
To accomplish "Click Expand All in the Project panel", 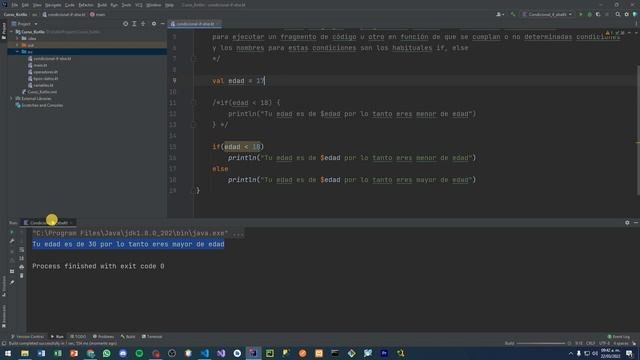I will click(x=134, y=24).
